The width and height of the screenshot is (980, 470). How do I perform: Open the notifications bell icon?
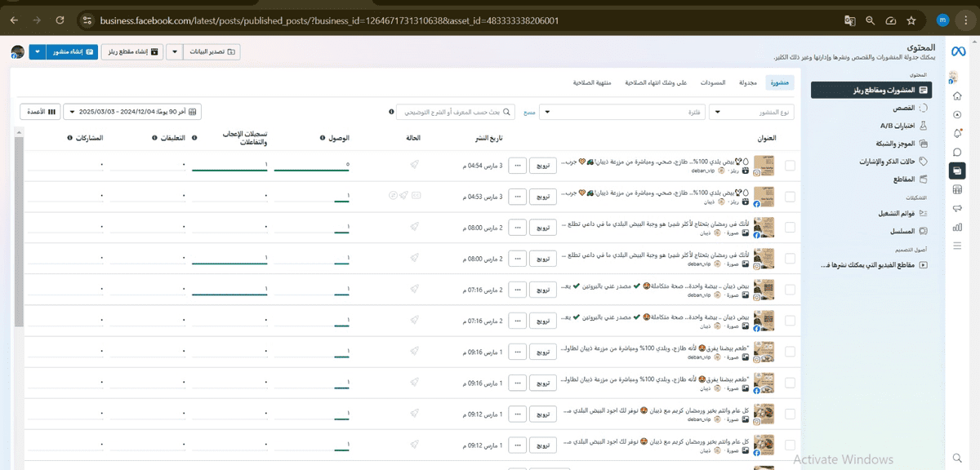pyautogui.click(x=957, y=133)
